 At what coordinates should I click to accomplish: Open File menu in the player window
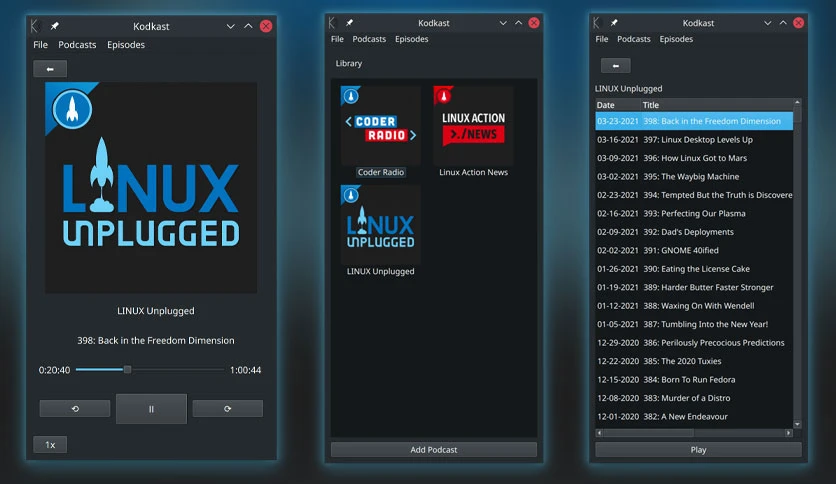point(41,45)
